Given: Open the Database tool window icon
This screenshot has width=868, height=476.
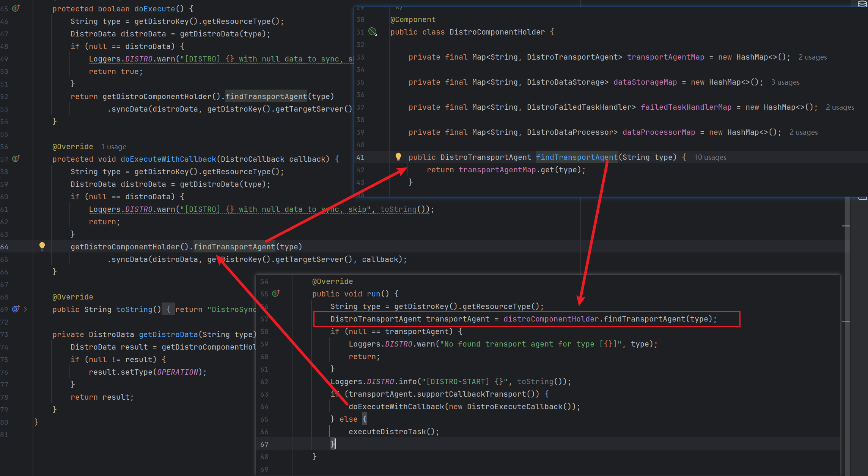Looking at the screenshot, I should point(862,4).
